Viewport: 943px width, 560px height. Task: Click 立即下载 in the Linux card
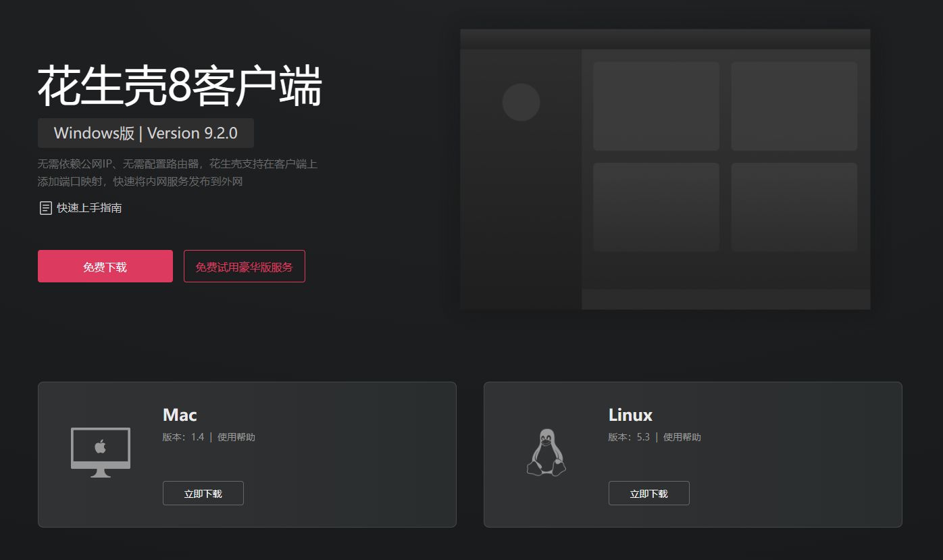click(649, 493)
